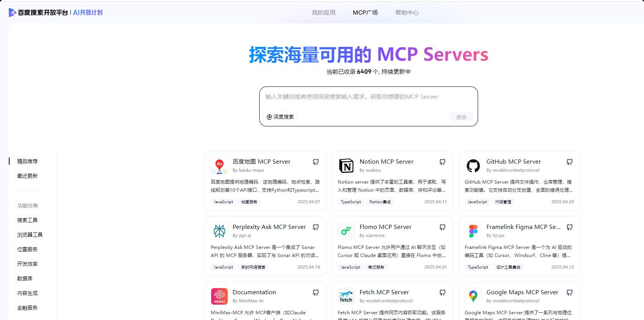
Task: Select 精品推荐 in the sidebar
Action: pos(27,161)
